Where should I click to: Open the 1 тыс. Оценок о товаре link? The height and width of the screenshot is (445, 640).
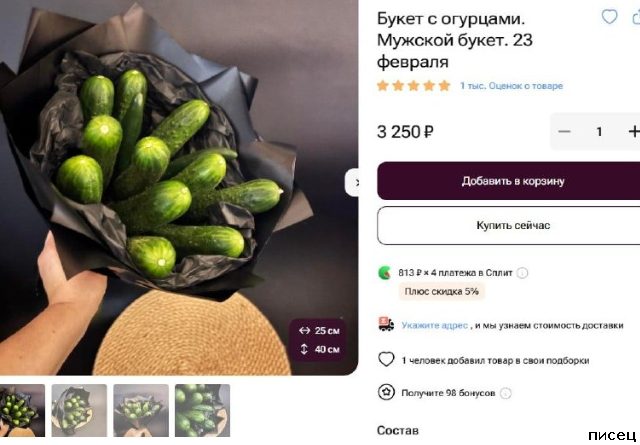click(511, 86)
